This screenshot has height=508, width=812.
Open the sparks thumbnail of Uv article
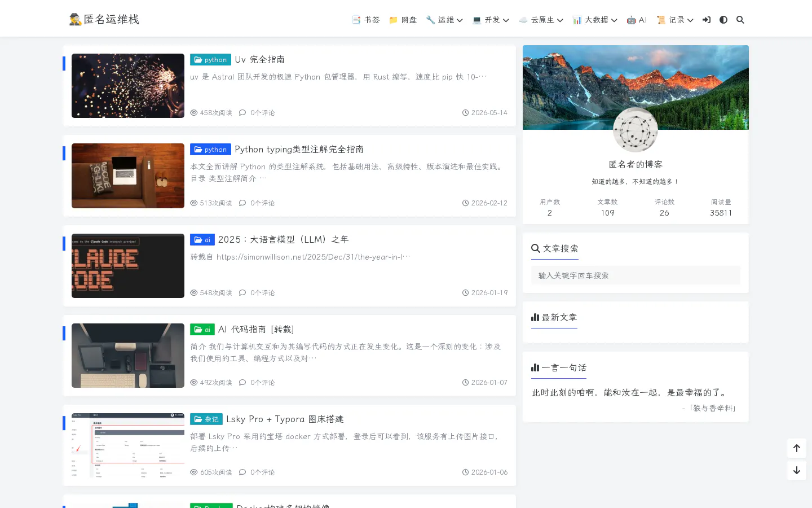click(128, 86)
